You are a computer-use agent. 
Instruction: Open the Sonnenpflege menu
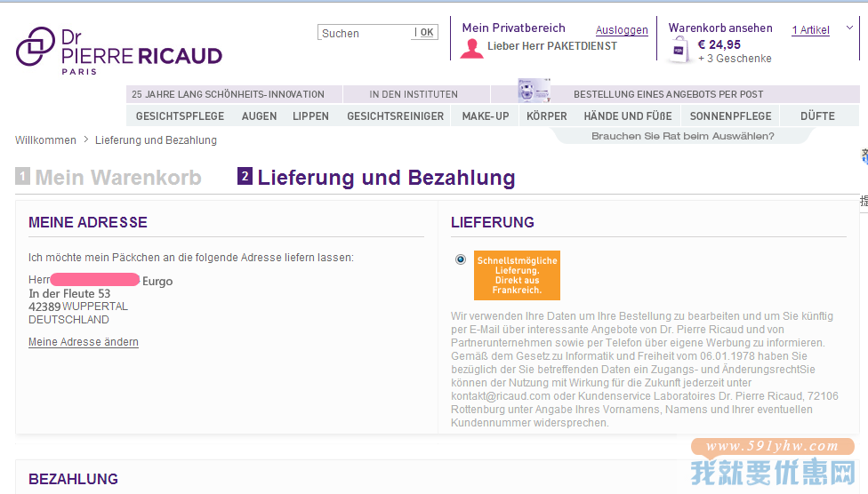tap(731, 116)
